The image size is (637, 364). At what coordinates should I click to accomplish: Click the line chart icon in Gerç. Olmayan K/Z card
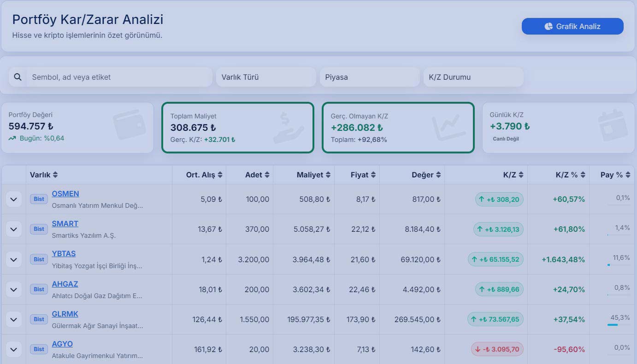click(x=448, y=128)
